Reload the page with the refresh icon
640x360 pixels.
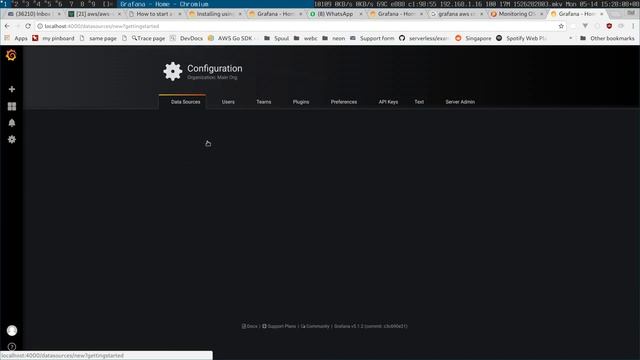pos(28,26)
